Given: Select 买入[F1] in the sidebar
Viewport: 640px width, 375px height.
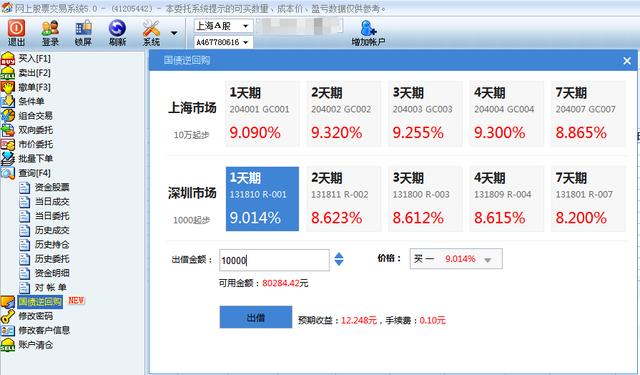Looking at the screenshot, I should (34, 59).
